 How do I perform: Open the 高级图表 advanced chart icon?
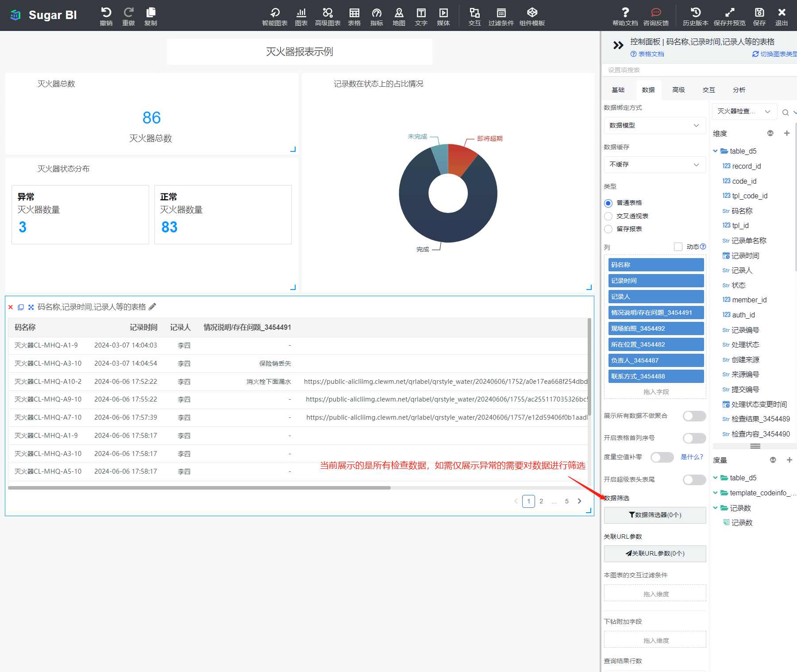327,12
